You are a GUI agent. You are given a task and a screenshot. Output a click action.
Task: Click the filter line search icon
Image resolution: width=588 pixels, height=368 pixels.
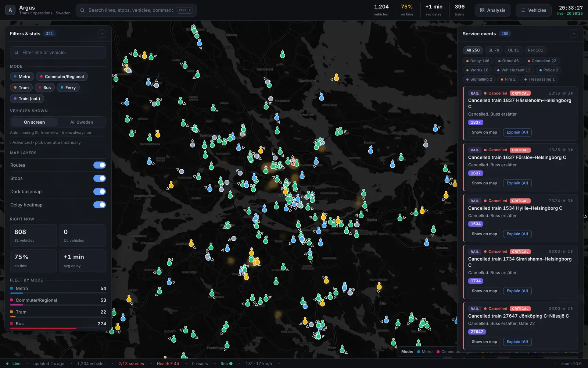click(x=17, y=53)
